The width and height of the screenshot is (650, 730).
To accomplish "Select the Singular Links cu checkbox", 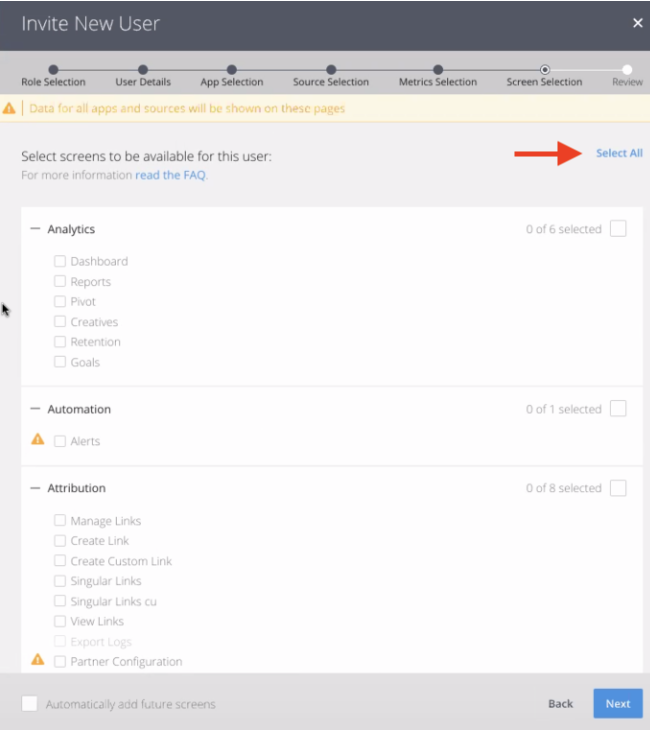I will [x=60, y=601].
